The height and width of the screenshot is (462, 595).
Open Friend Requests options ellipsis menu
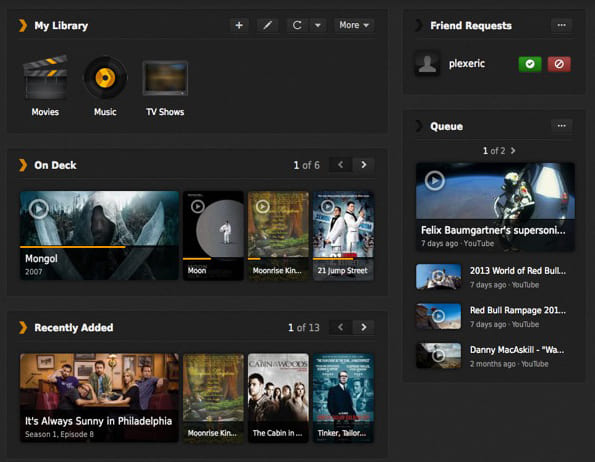click(562, 25)
